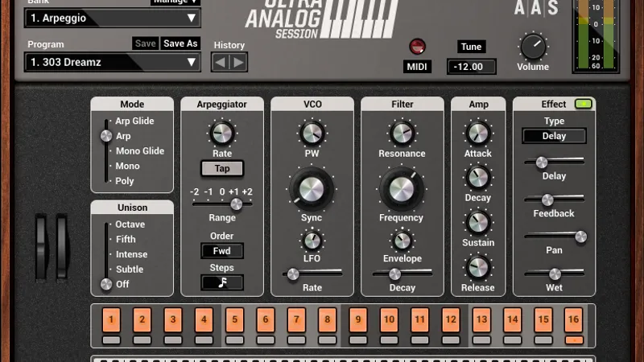Toggle the Effect on/off green switch
The height and width of the screenshot is (362, 644).
coord(583,104)
